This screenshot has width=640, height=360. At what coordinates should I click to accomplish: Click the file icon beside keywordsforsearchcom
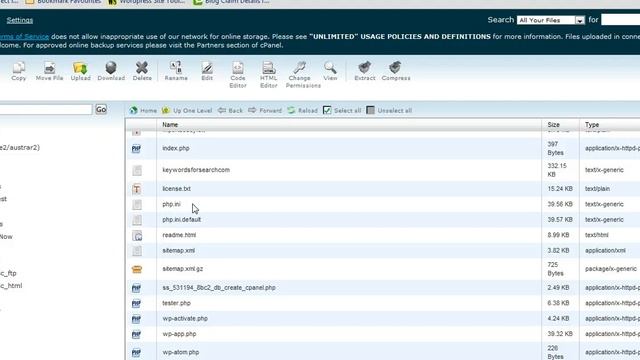tap(137, 170)
